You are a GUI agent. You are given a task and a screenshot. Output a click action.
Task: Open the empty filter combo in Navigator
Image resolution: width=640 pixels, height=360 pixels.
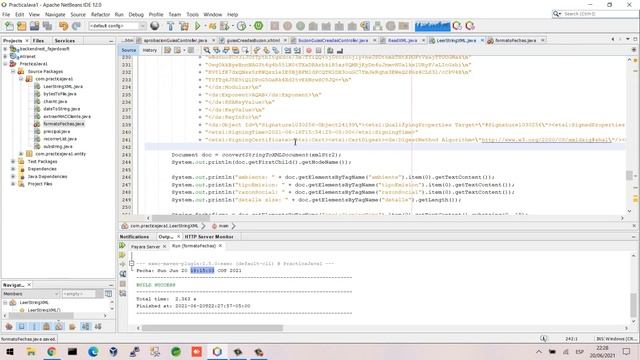[x=82, y=294]
